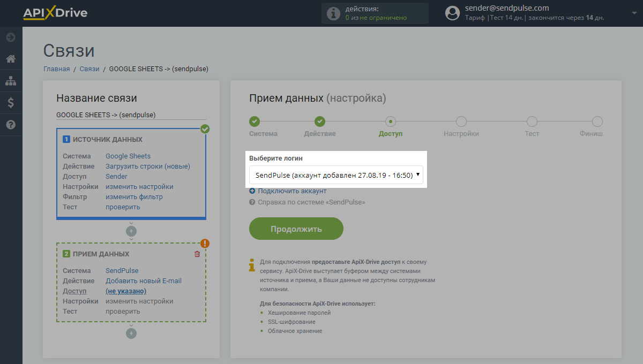Screen dimensions: 643x364
Task: Click actions info icon in header
Action: point(333,13)
